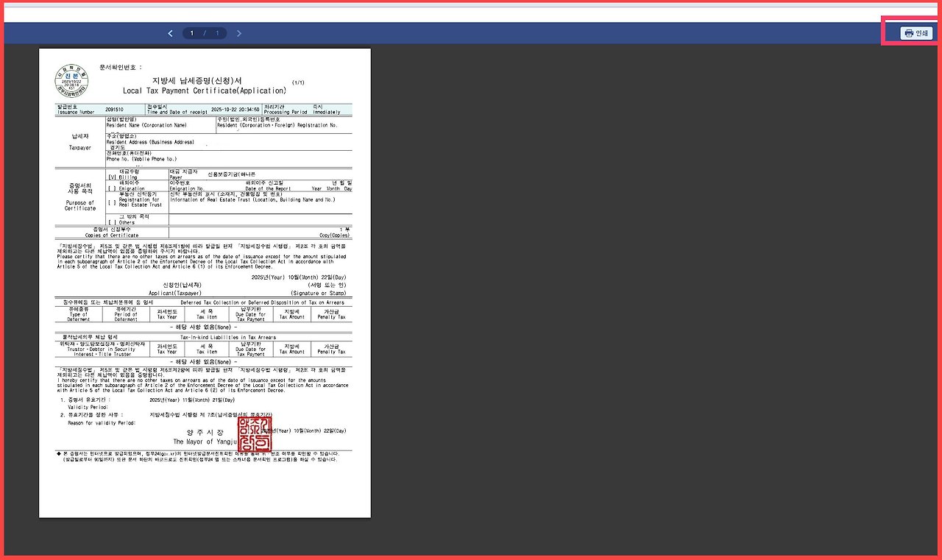Click the address value 경기도

pos(118,147)
